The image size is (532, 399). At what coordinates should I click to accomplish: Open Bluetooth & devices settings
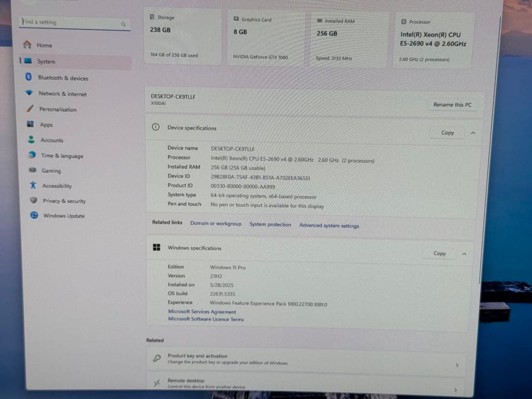click(x=63, y=78)
